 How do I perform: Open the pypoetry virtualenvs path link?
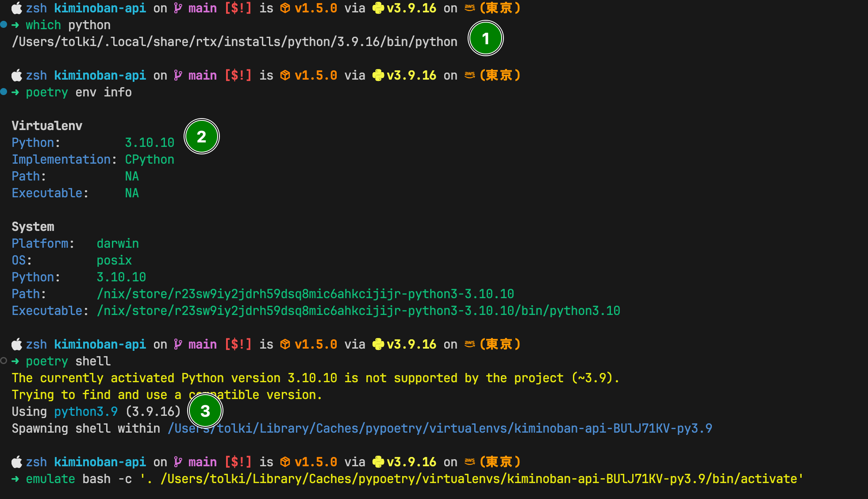[x=440, y=428]
